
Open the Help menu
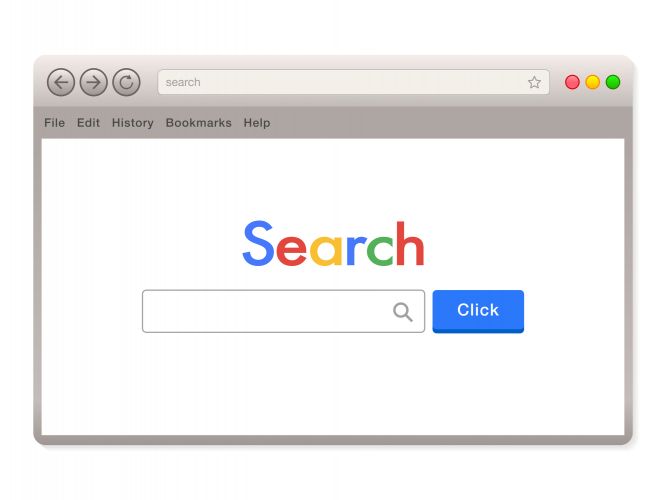257,123
